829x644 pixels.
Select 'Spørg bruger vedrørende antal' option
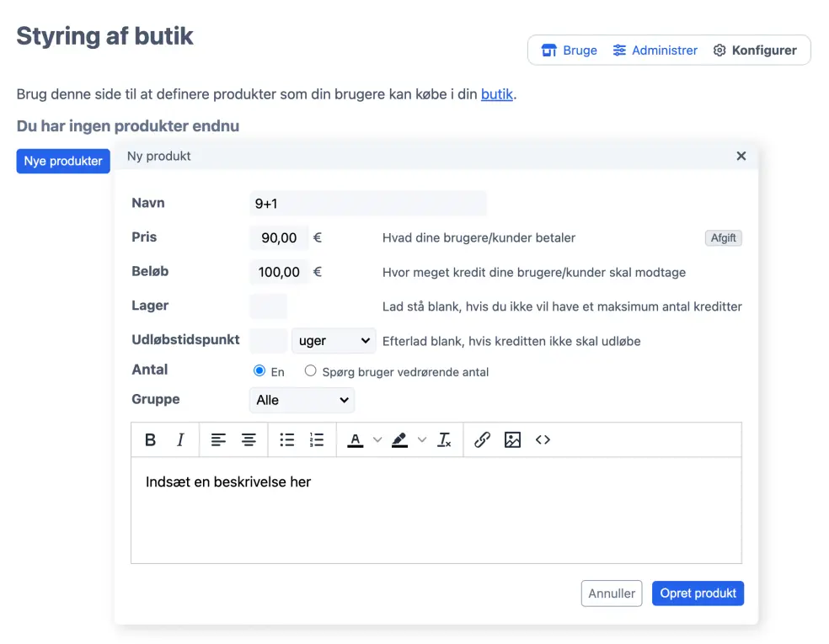(x=311, y=371)
